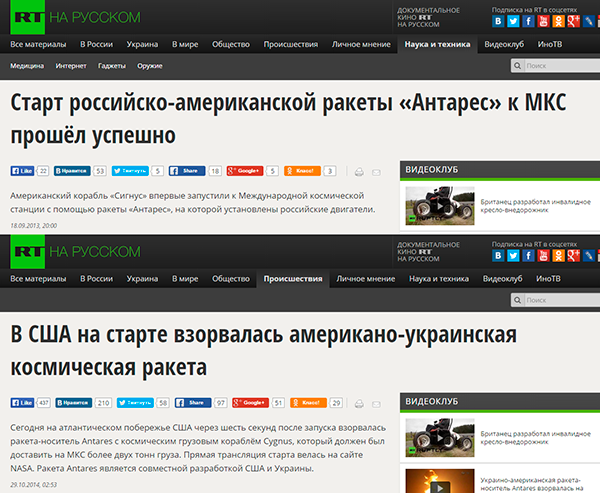Click Facebook Share button beside count 97

pyautogui.click(x=193, y=403)
